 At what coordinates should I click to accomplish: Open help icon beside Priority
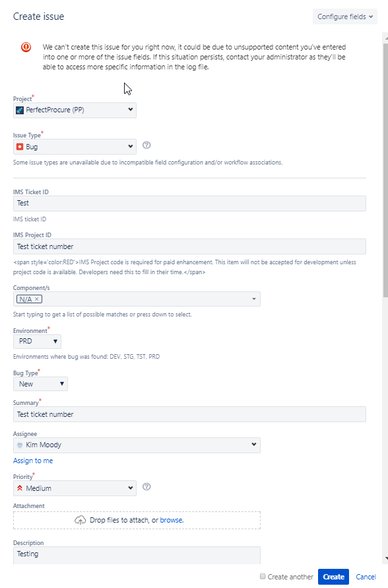click(146, 487)
